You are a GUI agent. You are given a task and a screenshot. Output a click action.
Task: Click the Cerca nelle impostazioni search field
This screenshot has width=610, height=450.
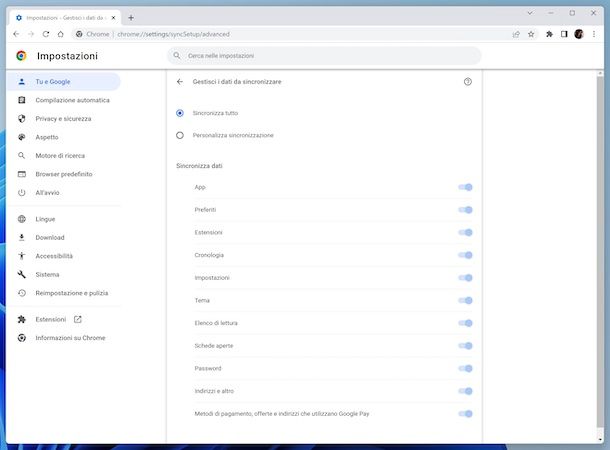tap(324, 56)
